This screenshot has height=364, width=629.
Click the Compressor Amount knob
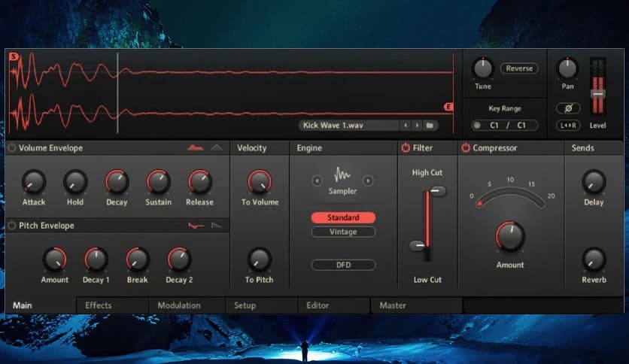(x=510, y=236)
